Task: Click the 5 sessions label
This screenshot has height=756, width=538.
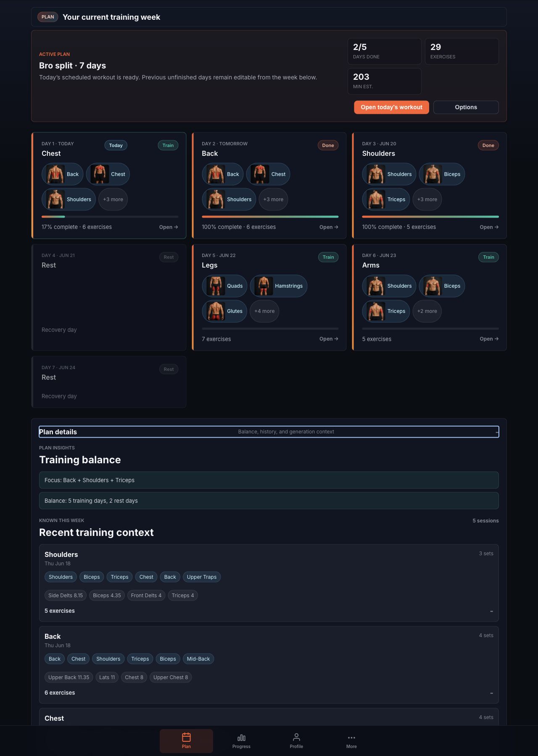Action: tap(485, 520)
